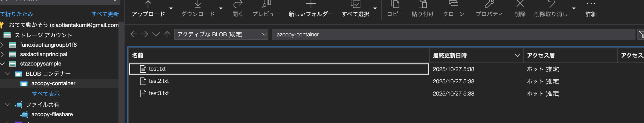Click the test2.txt file icon
The height and width of the screenshot is (123, 644).
pyautogui.click(x=143, y=81)
